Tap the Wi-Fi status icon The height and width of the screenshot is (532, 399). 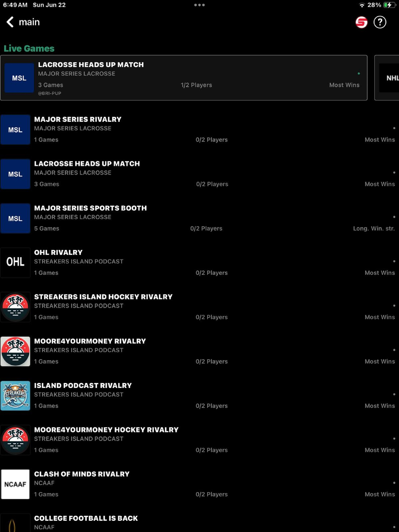[x=361, y=5]
